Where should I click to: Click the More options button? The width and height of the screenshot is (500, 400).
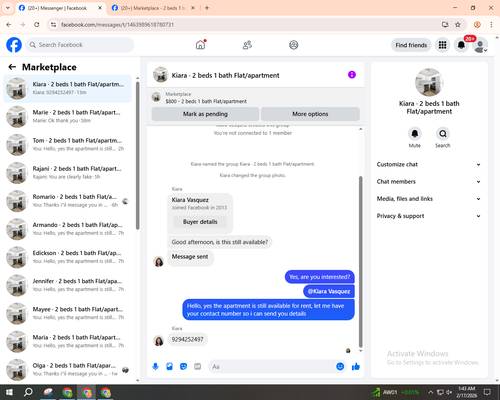click(x=310, y=114)
